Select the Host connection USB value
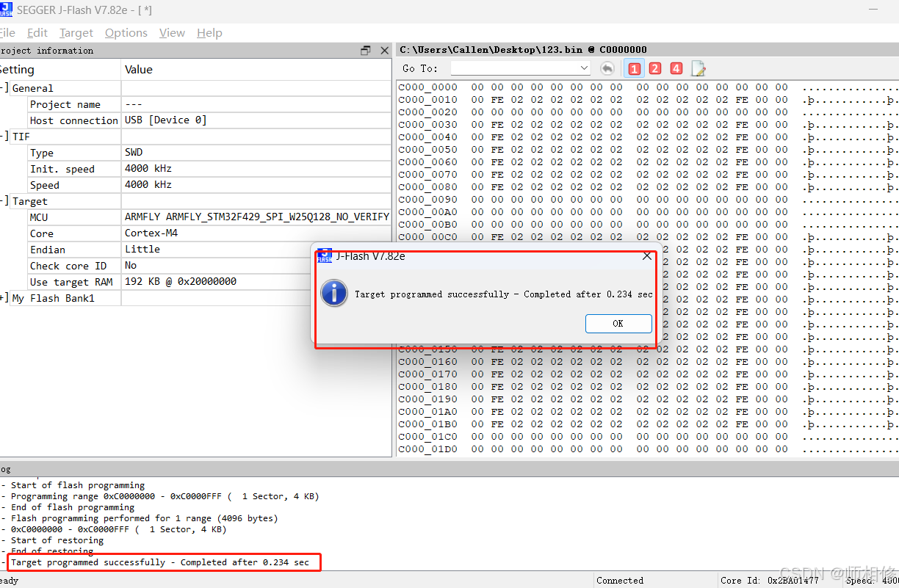This screenshot has height=588, width=899. click(166, 120)
